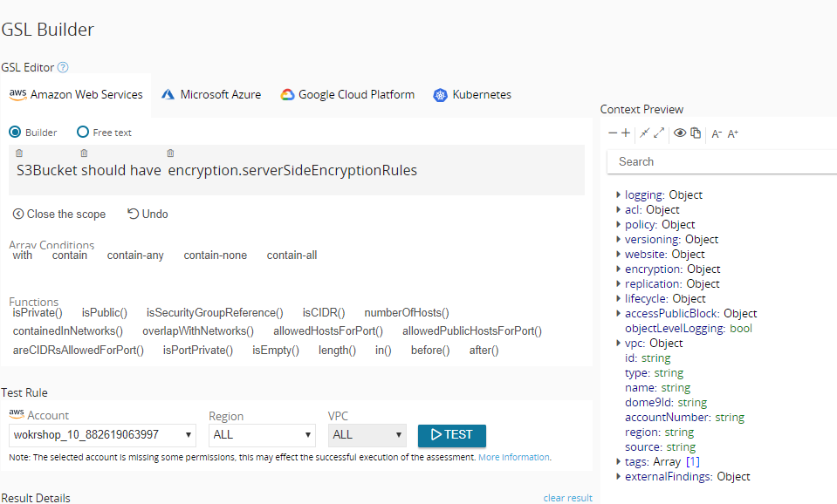
Task: Click the copy clipboard icon in Context Preview
Action: coord(696,133)
